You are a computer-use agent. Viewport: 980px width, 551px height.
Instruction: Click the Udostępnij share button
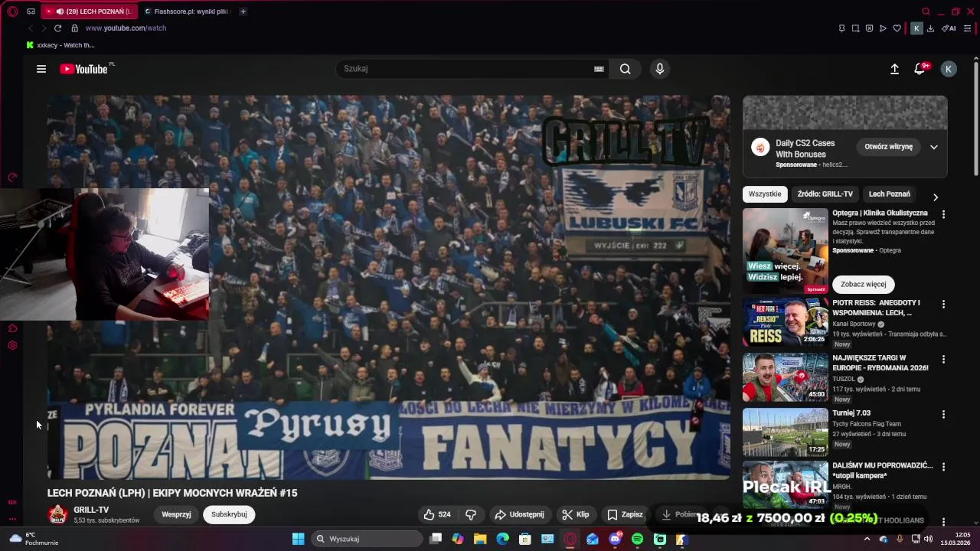519,514
